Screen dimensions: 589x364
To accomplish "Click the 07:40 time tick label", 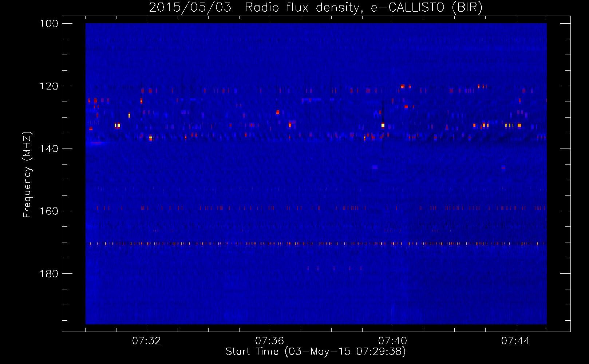I will click(x=393, y=341).
